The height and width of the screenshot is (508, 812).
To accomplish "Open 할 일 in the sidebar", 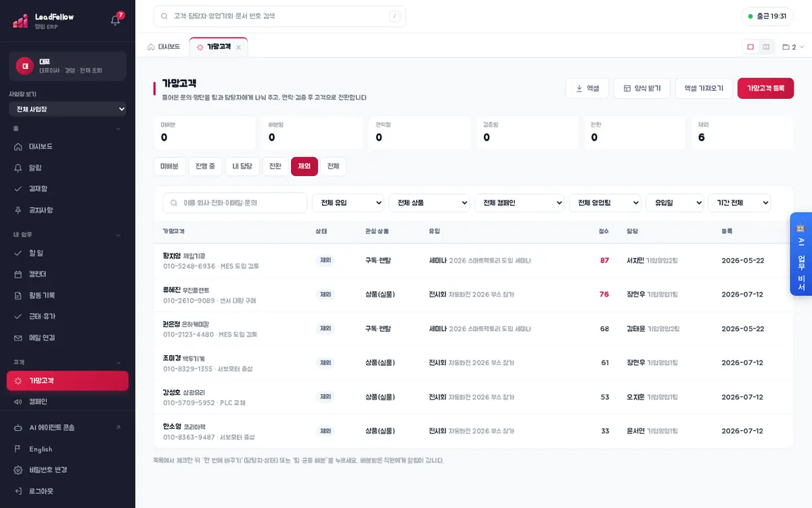I will click(x=68, y=253).
